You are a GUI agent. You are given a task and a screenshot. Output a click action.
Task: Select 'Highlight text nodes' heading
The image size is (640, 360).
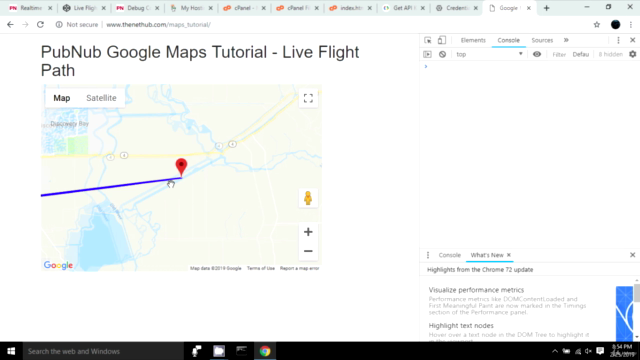[x=461, y=326]
